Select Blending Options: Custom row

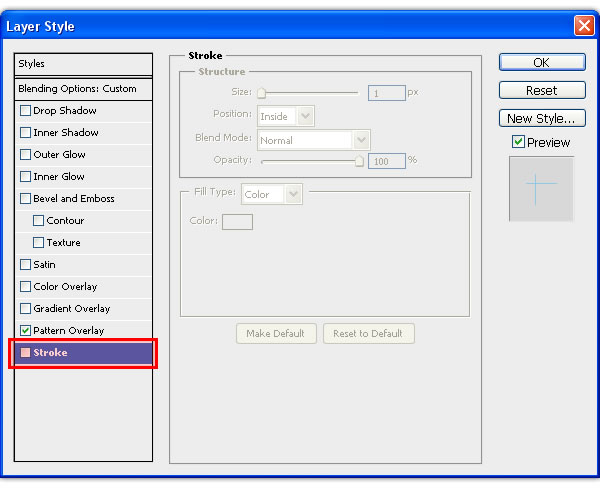[x=83, y=89]
